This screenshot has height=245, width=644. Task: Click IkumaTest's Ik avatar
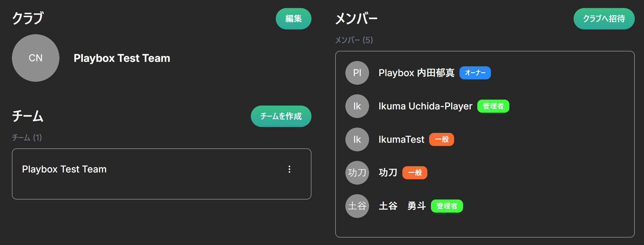(x=357, y=139)
